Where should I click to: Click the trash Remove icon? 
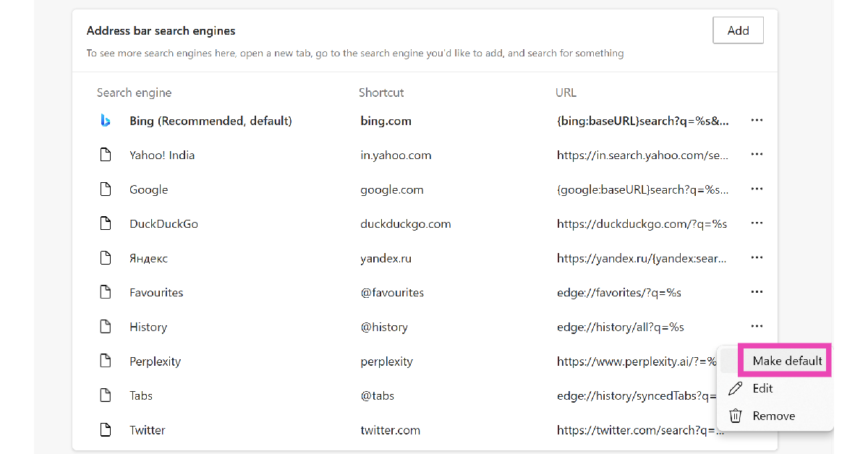(x=736, y=416)
